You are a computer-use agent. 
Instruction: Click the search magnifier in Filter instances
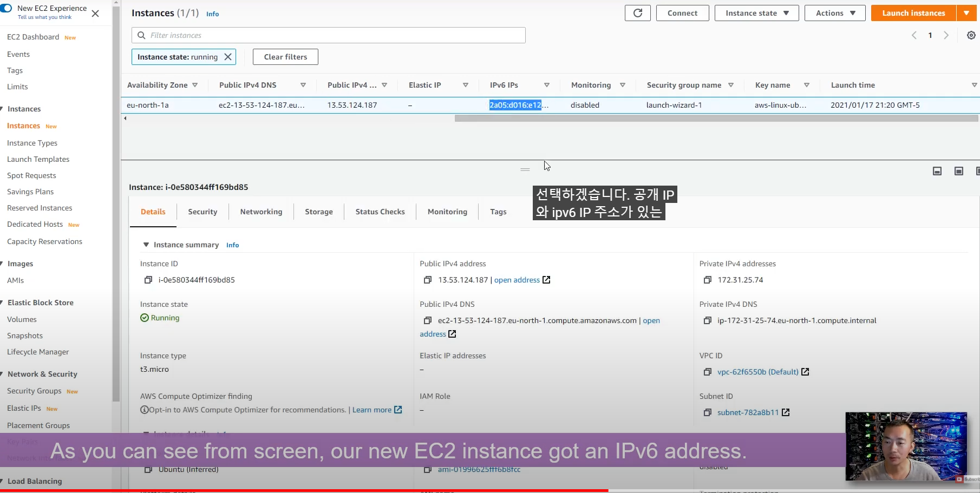(141, 35)
